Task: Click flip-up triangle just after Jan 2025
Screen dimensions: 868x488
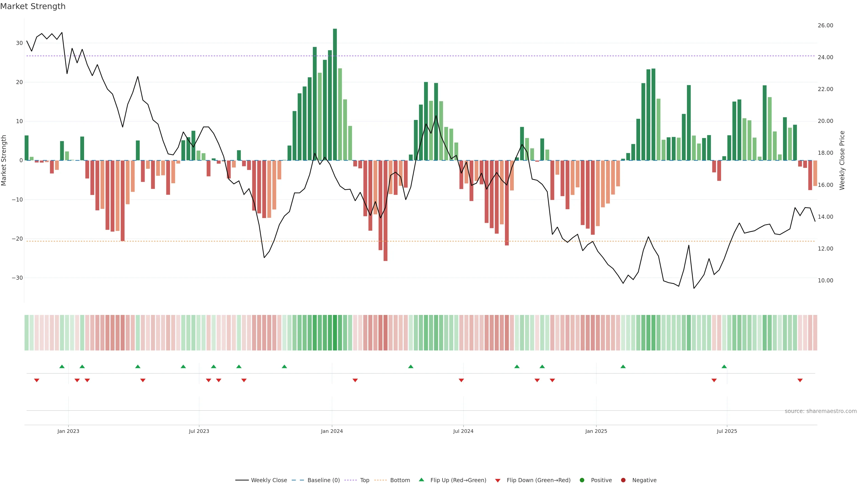Action: point(623,366)
